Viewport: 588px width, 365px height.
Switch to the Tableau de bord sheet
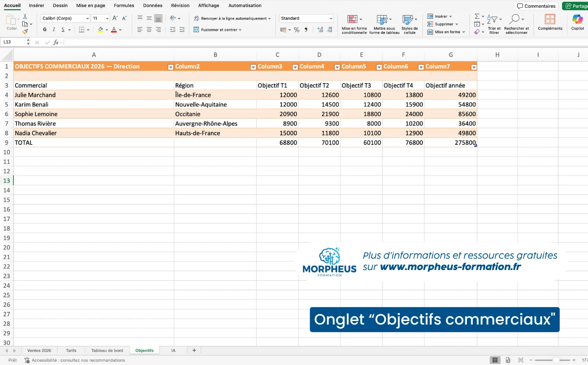[x=107, y=350]
